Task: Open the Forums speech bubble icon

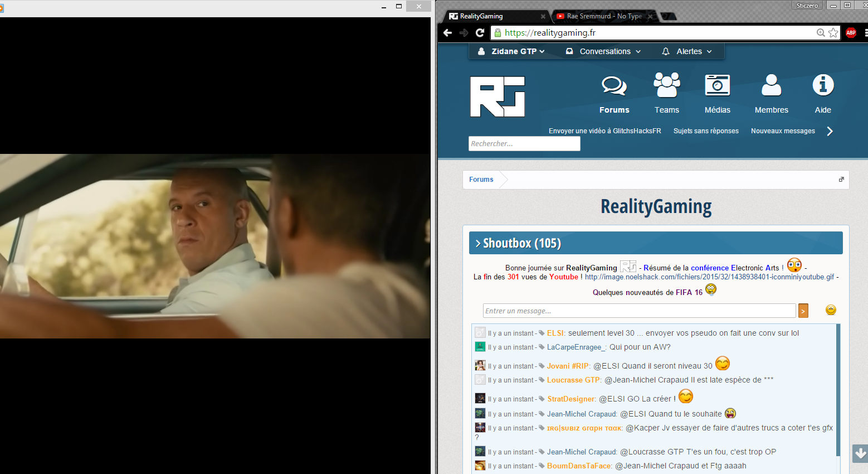Action: (x=614, y=86)
